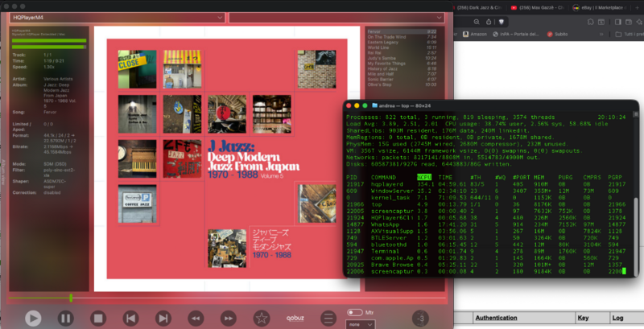
Task: Open the 'none' dropdown below Mtr
Action: pyautogui.click(x=360, y=324)
